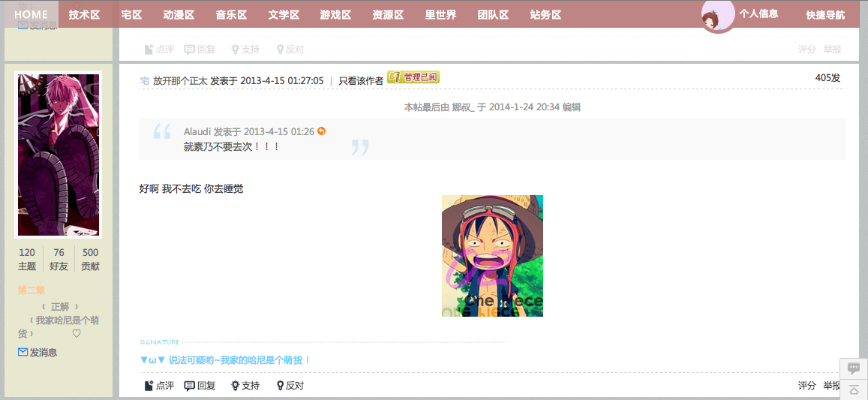The width and height of the screenshot is (868, 400).
Task: Expand 快捷导航 quick navigation menu
Action: (x=825, y=15)
